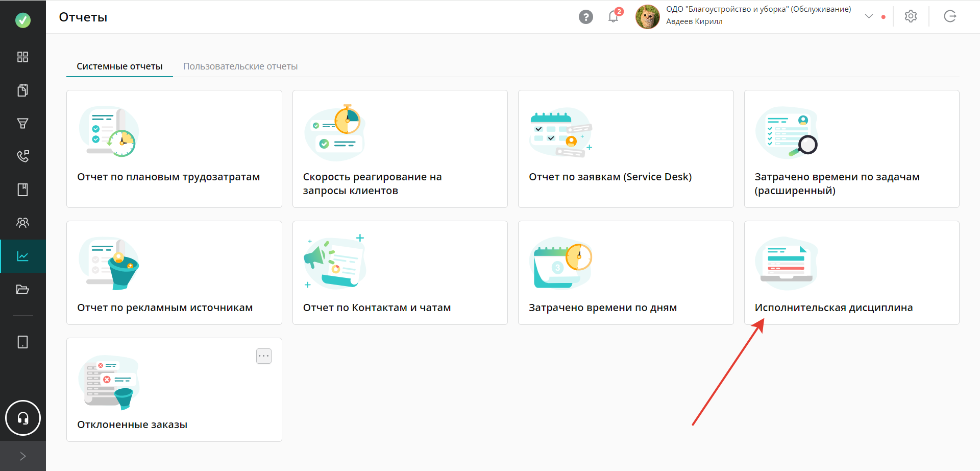The height and width of the screenshot is (471, 980).
Task: Open the knowledge book icon in sidebar
Action: tap(23, 190)
